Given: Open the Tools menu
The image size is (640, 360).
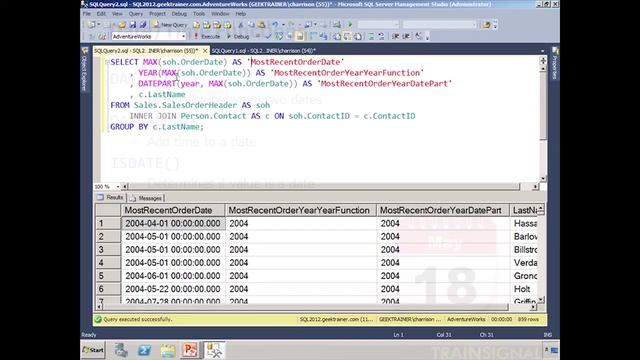Looking at the screenshot, I should click(x=199, y=13).
